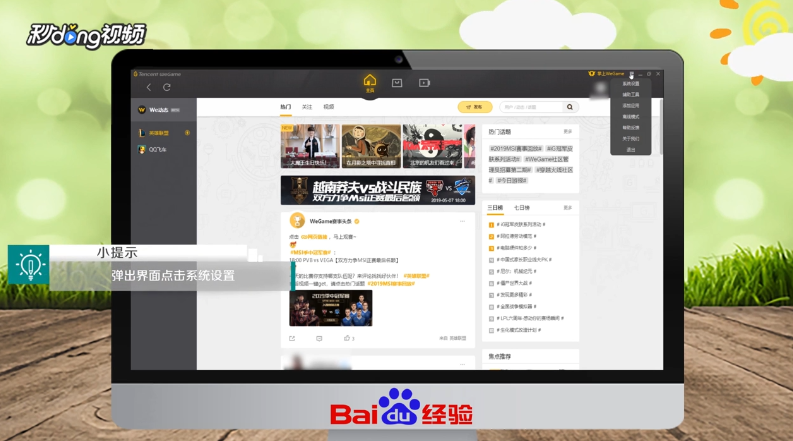Click 来自 英雄联盟 source link under post

click(453, 338)
